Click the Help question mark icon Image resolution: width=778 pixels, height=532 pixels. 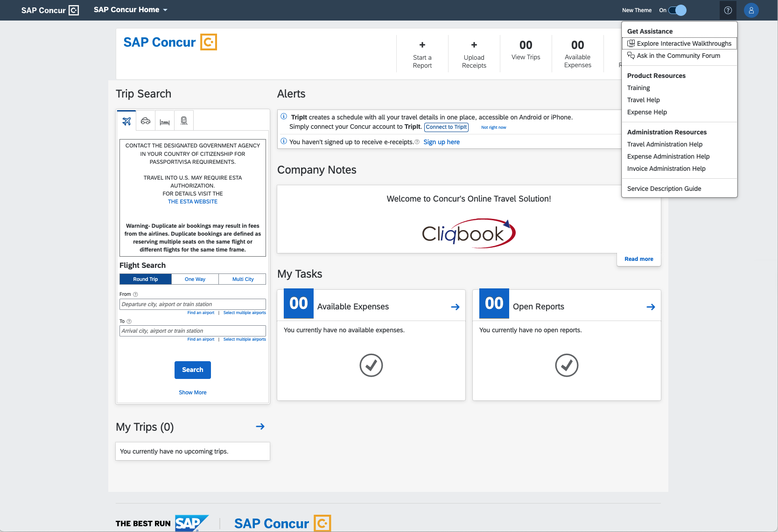728,10
